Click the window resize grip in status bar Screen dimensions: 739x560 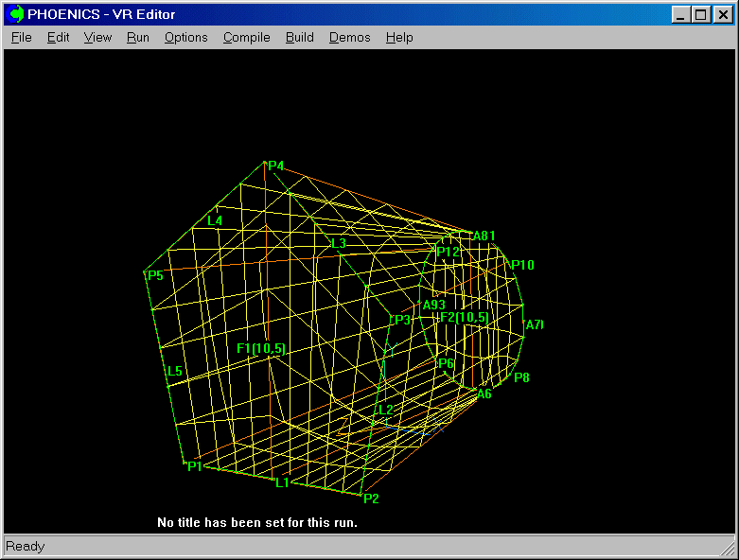728,549
